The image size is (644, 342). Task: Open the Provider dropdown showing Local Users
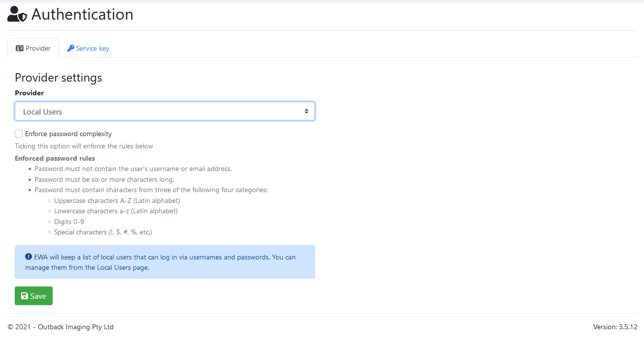coord(157,112)
